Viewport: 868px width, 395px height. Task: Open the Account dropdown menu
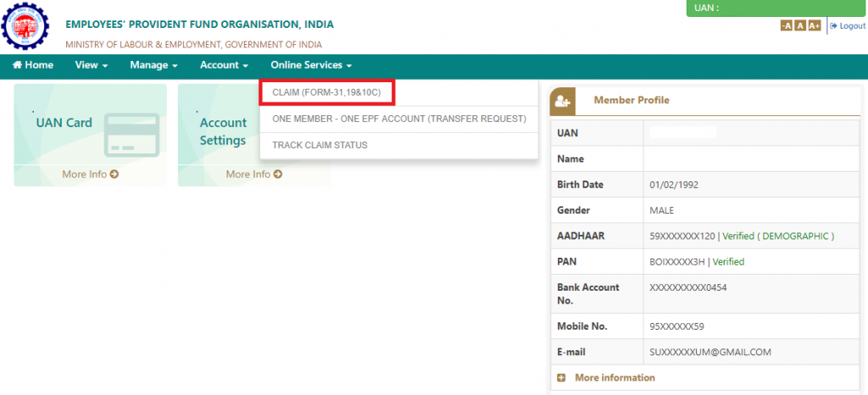click(224, 65)
